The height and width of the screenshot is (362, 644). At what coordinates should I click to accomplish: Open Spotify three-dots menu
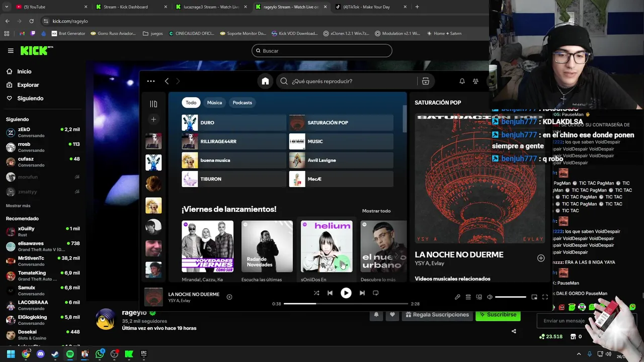(x=151, y=81)
